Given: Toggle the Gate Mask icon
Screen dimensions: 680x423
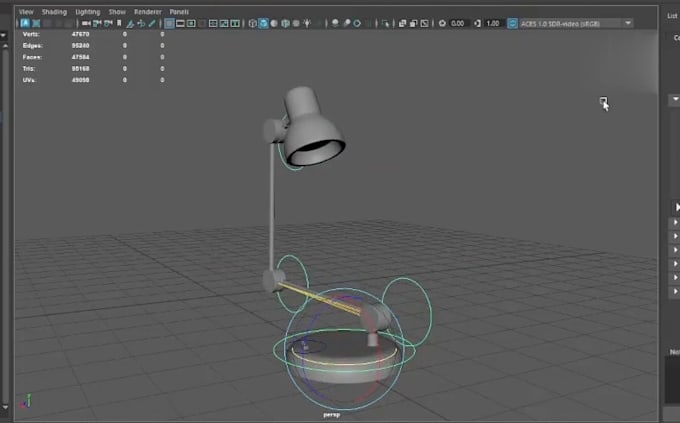Looking at the screenshot, I should tap(202, 23).
